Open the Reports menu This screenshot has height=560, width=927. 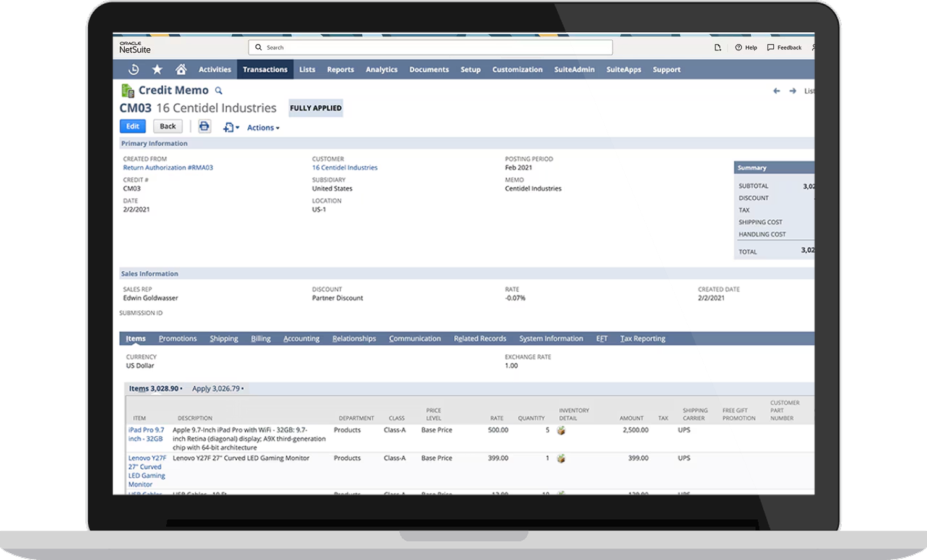341,70
